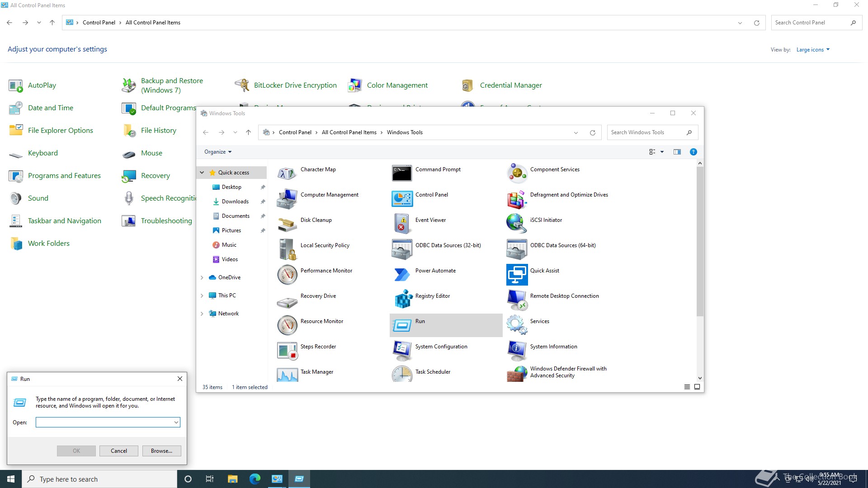
Task: Go up one level in Windows Tools
Action: pyautogui.click(x=248, y=132)
